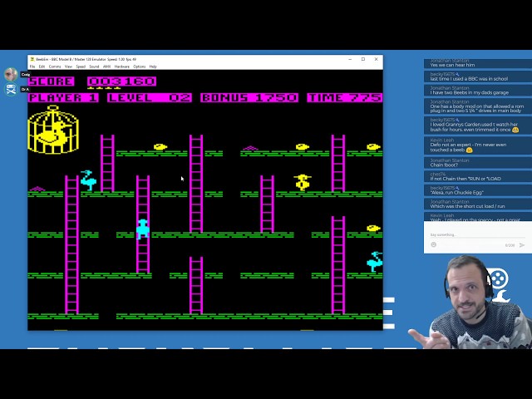
Task: Open the Hardware menu
Action: 122,66
